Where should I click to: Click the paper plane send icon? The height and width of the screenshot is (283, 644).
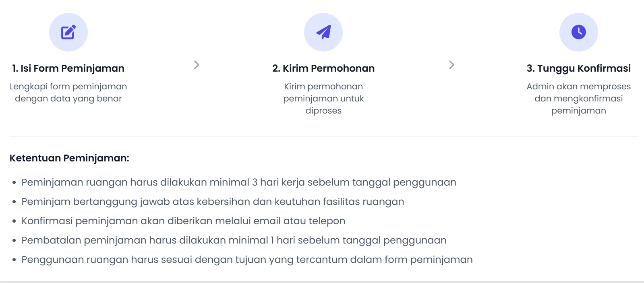pyautogui.click(x=323, y=32)
